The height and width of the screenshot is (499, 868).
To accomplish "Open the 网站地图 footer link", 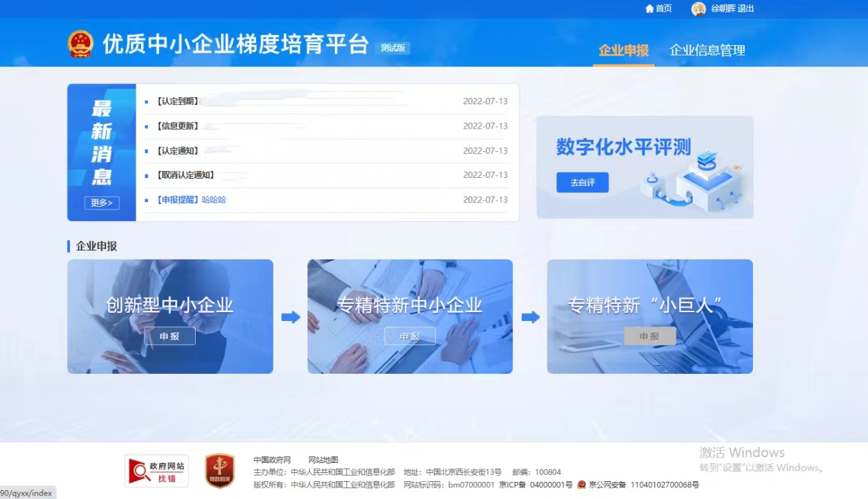I will pyautogui.click(x=323, y=460).
